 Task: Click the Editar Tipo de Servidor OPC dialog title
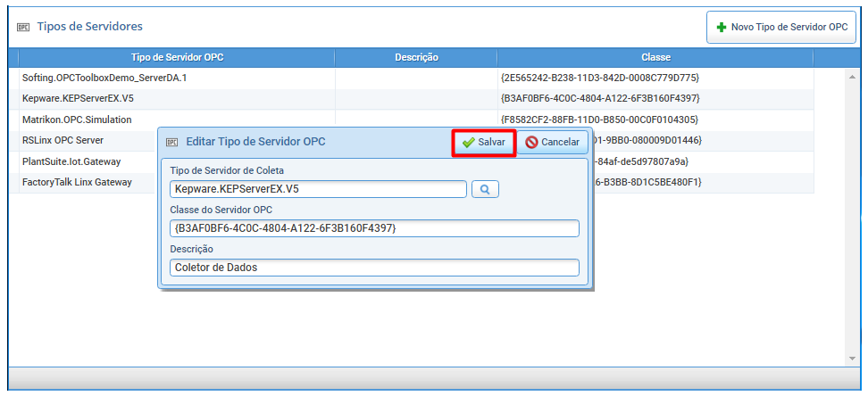255,142
